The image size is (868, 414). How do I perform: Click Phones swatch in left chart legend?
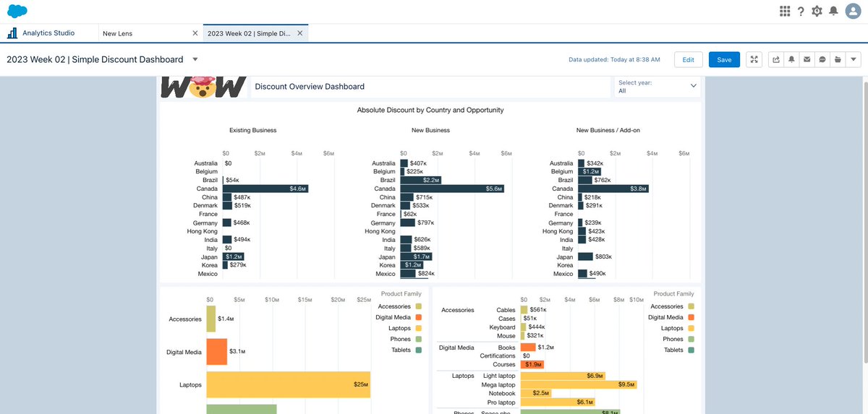(x=418, y=339)
